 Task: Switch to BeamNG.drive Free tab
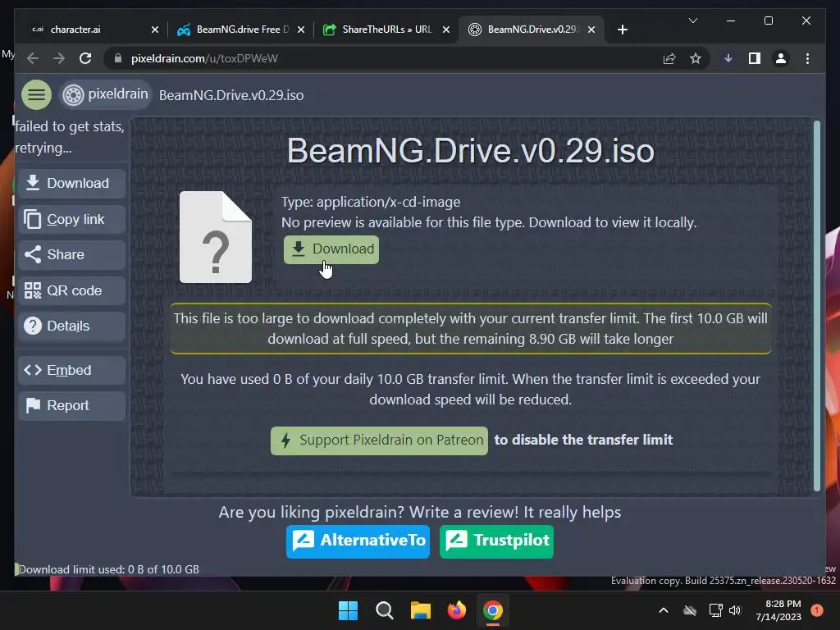tap(242, 30)
